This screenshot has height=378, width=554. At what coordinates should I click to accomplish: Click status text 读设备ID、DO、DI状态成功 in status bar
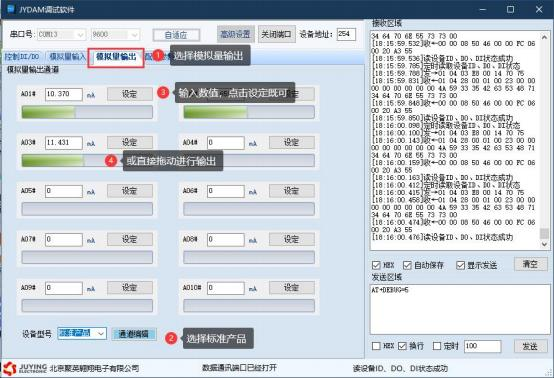pos(400,368)
